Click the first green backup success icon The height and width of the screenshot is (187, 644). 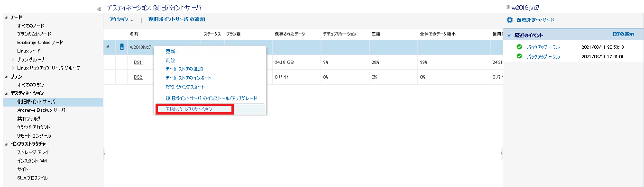click(519, 47)
